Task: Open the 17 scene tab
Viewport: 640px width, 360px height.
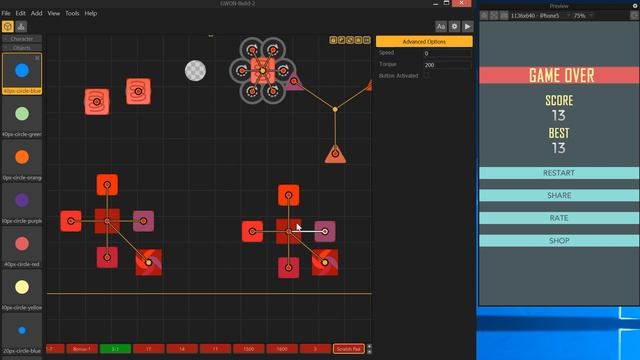Action: pyautogui.click(x=149, y=349)
